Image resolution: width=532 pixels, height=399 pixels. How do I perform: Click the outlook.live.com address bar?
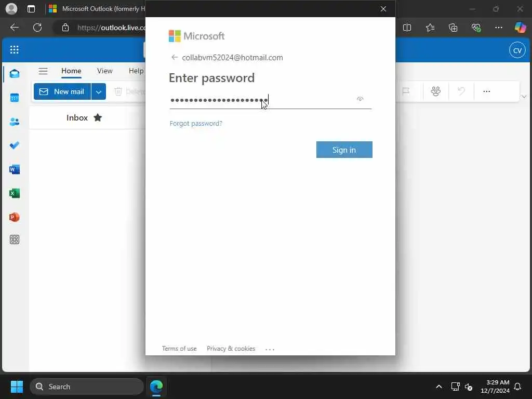pos(111,28)
